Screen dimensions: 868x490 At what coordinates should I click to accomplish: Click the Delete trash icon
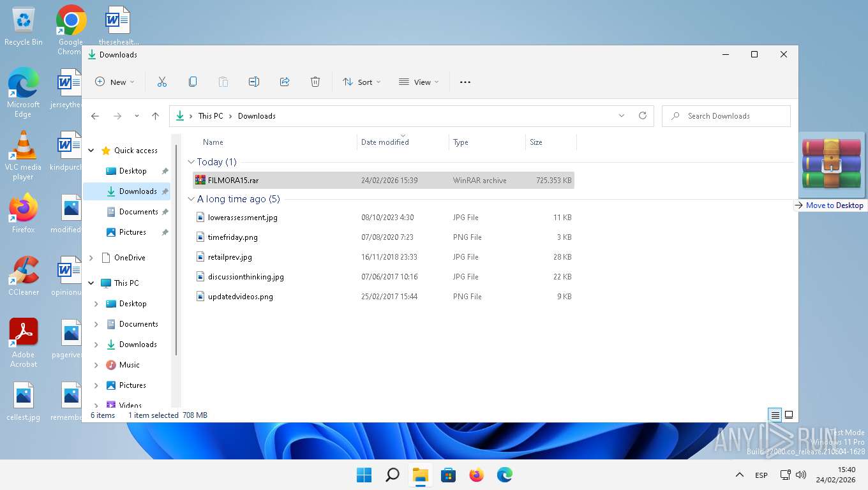tap(315, 82)
